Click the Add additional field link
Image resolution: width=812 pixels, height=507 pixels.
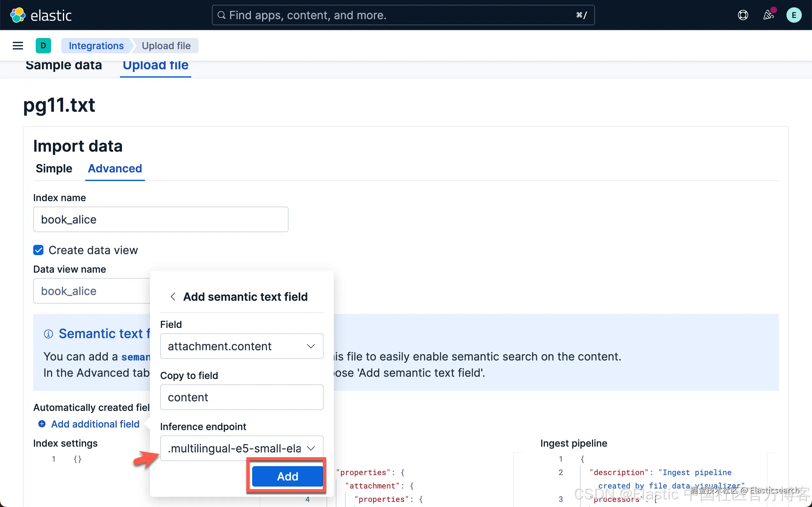[95, 424]
